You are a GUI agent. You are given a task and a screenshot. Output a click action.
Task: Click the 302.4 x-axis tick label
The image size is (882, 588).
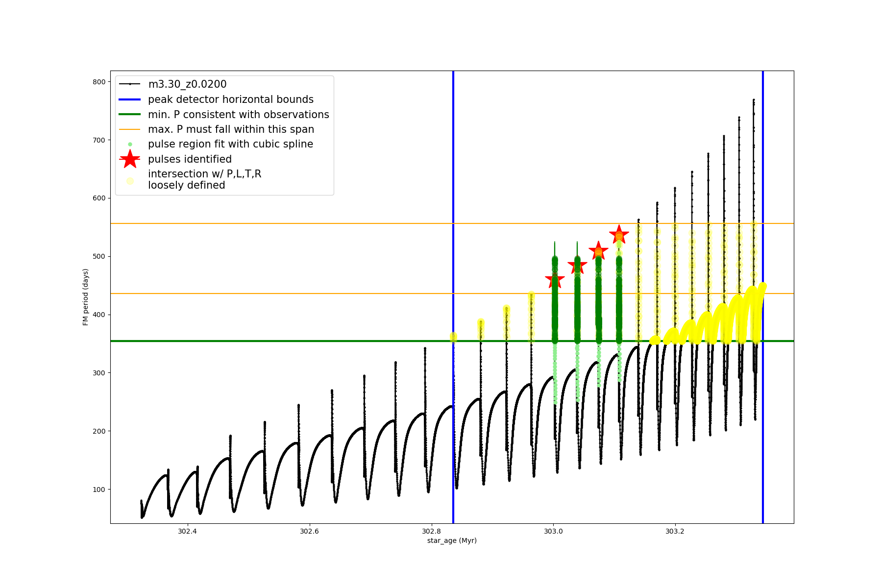click(187, 531)
